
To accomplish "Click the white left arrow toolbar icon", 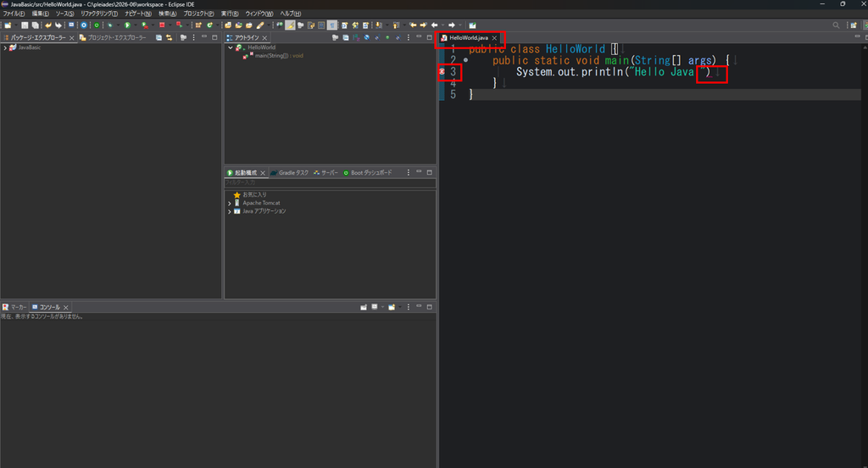I will point(434,25).
